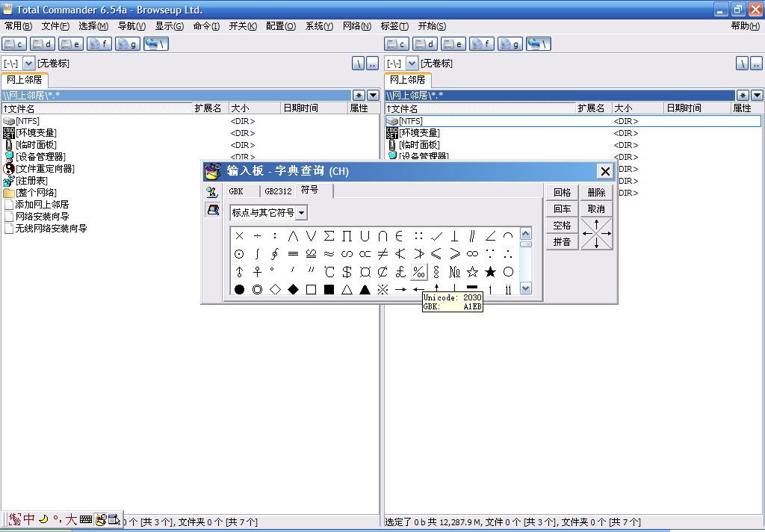Select left panel 网上邻居 tab
The image size is (765, 532).
(x=25, y=79)
